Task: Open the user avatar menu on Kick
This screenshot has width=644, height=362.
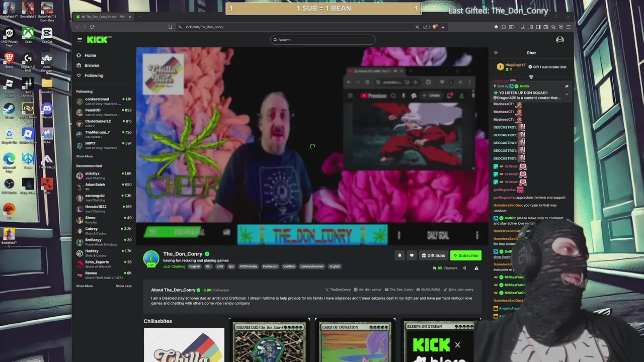Action: click(x=560, y=40)
